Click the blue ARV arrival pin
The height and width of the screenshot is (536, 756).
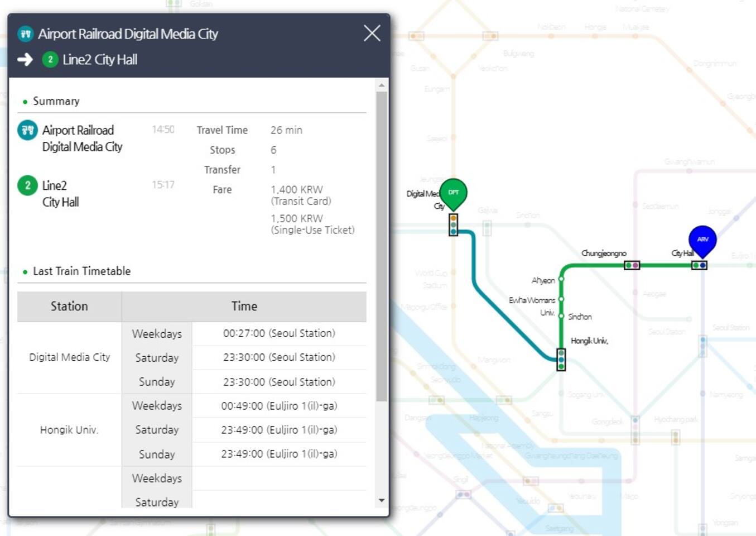[702, 240]
